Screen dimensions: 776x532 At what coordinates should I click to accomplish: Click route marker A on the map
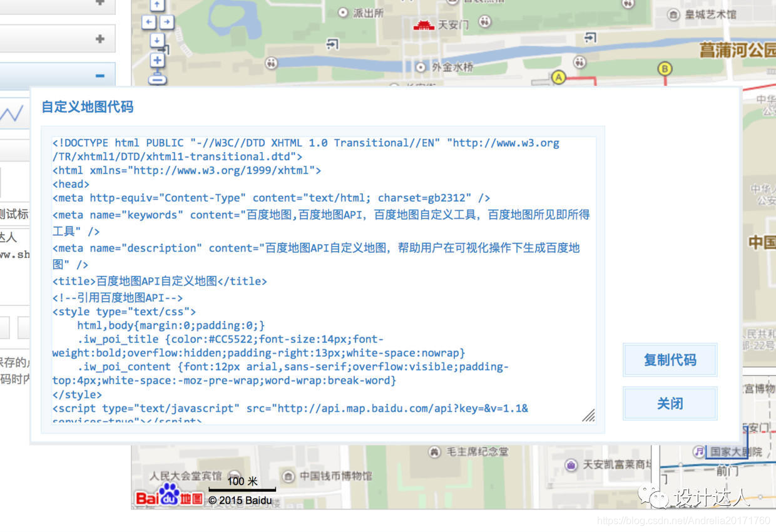(559, 78)
